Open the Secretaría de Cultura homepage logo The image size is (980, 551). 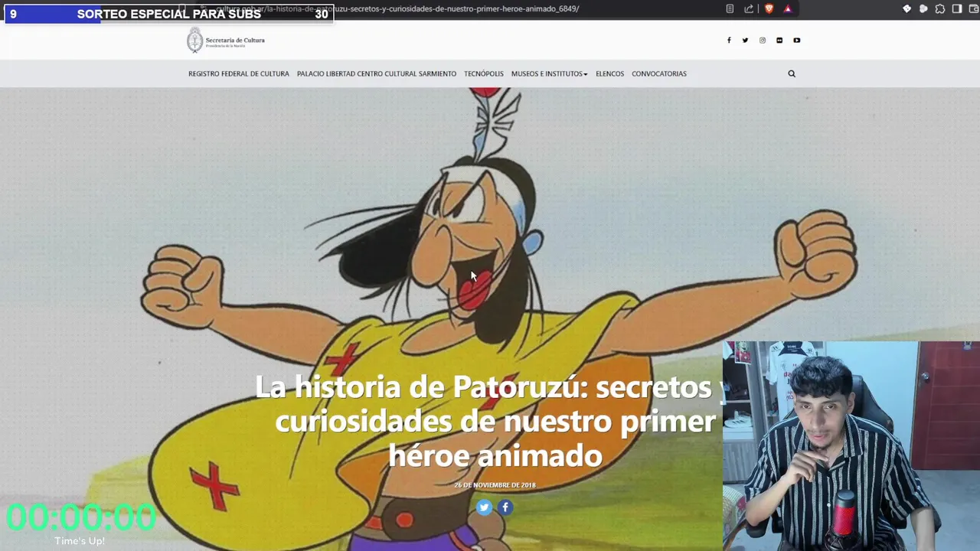click(226, 41)
